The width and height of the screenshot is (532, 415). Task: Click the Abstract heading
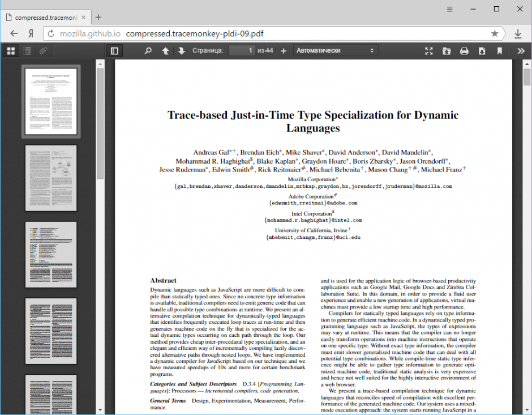(x=163, y=281)
